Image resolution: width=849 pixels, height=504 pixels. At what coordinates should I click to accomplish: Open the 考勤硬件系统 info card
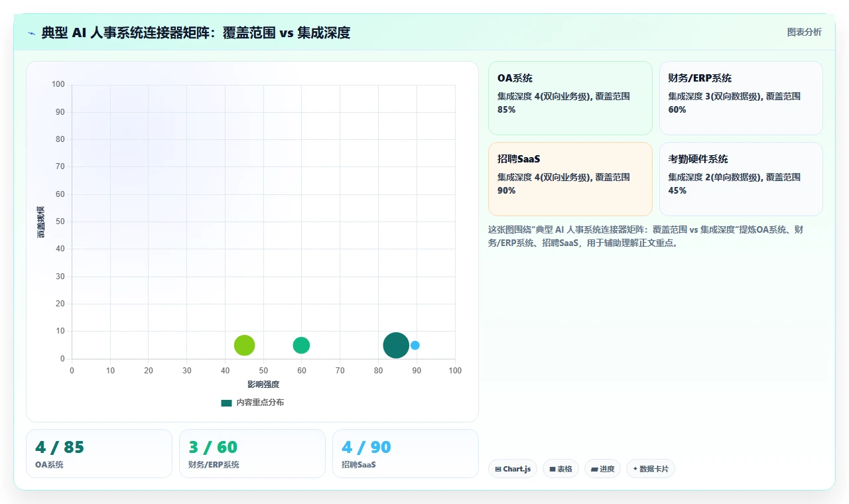(x=741, y=179)
